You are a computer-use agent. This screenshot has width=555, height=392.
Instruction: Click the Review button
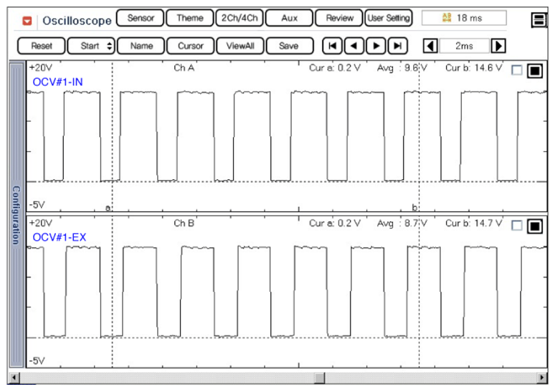pos(339,18)
